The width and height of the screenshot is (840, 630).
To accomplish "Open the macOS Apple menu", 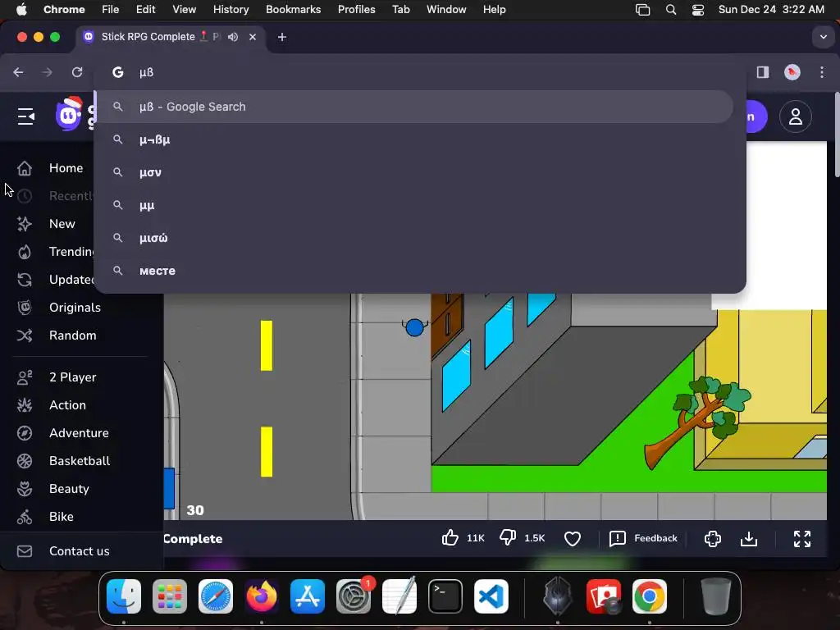I will pos(21,9).
